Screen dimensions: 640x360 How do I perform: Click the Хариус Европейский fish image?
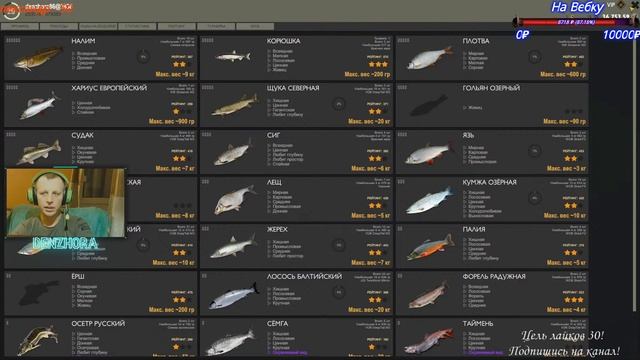[40, 105]
